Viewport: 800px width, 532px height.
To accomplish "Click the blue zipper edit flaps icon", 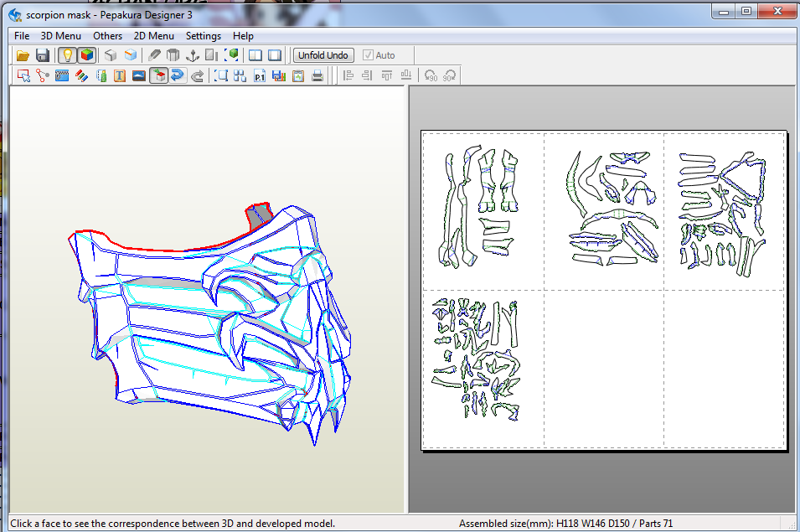I will (62, 76).
